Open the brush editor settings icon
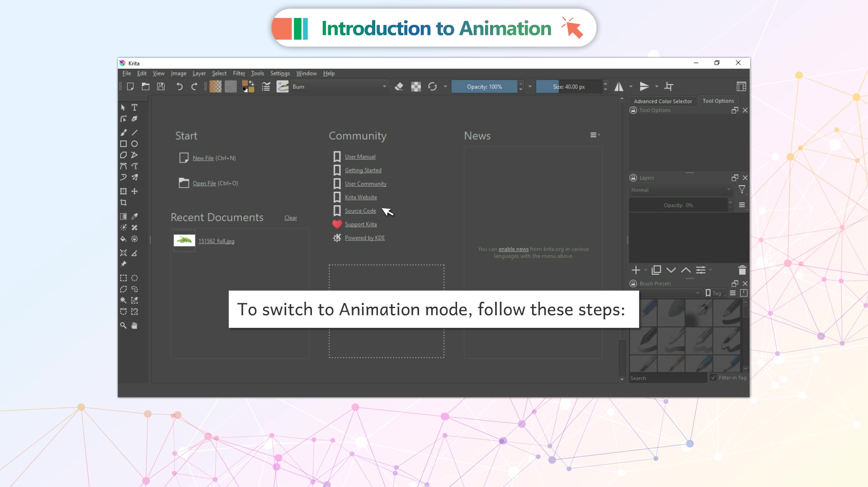868x487 pixels. (x=266, y=87)
